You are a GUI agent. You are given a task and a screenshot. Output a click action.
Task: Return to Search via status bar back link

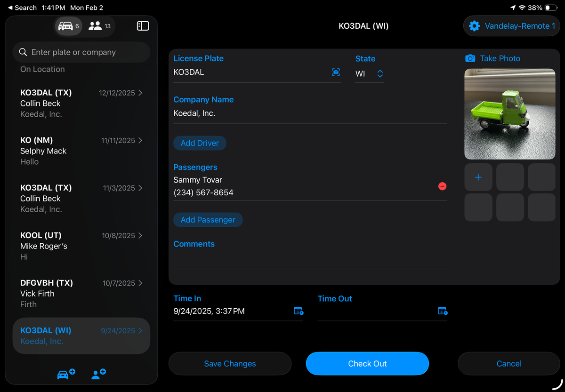coord(22,8)
